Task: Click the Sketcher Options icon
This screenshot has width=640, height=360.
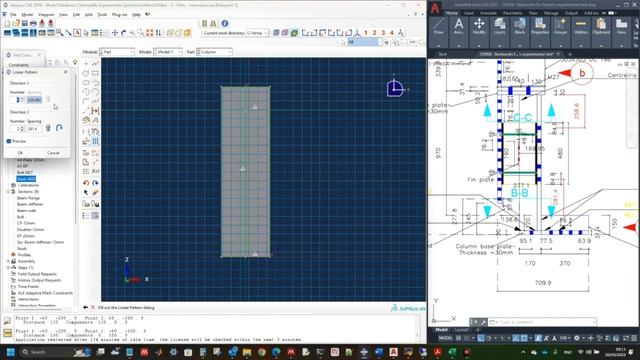Action: pos(95,216)
